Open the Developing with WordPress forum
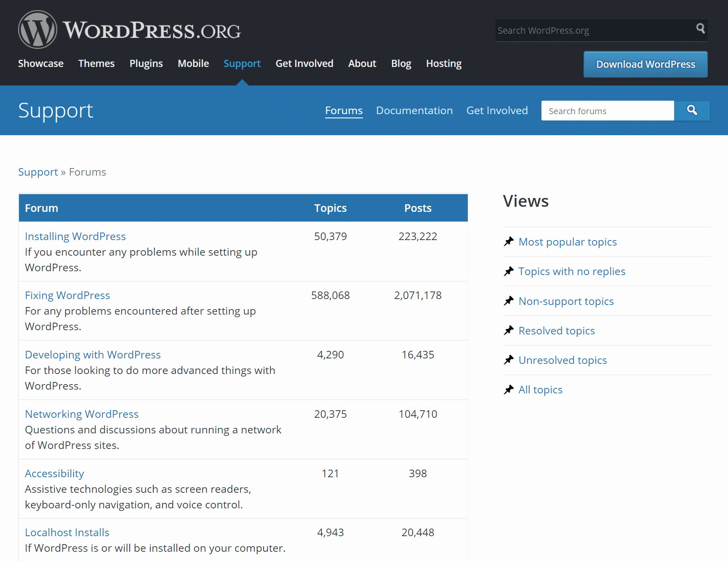This screenshot has width=728, height=561. (x=93, y=355)
